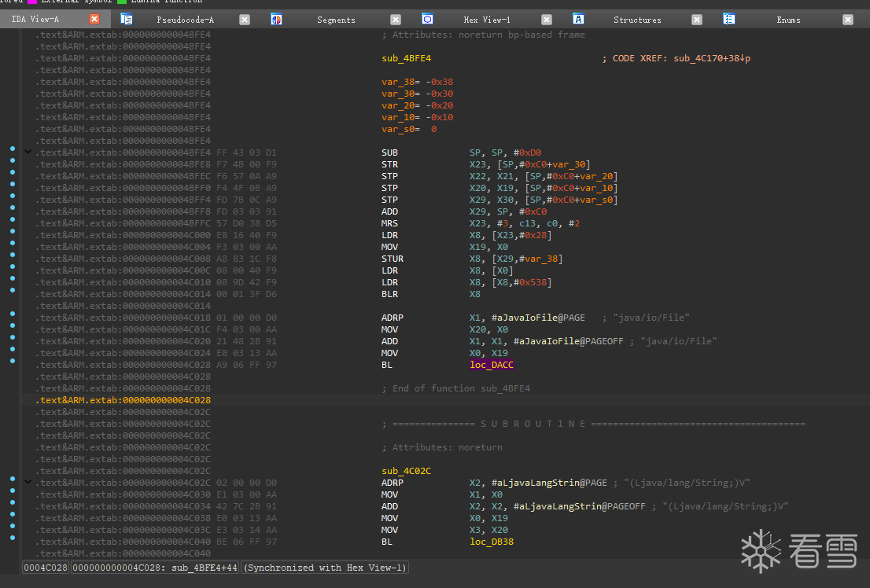Toggle breakpoint dot at address 4C008
Viewport: 870px width, 588px height.
pos(13,255)
